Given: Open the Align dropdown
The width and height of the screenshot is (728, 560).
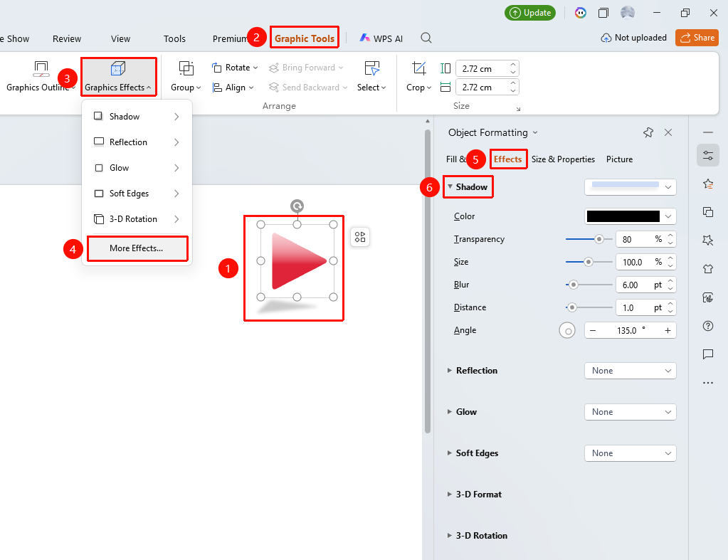Looking at the screenshot, I should point(233,88).
